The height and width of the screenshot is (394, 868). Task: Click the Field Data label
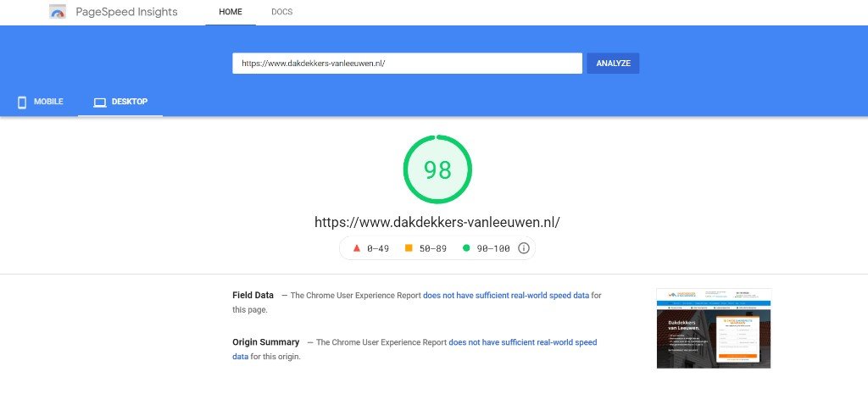tap(253, 295)
